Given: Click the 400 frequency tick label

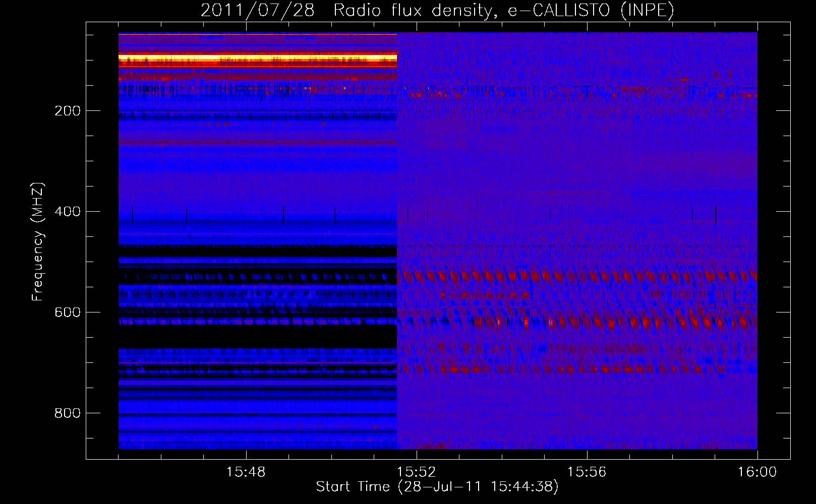Looking at the screenshot, I should [68, 212].
